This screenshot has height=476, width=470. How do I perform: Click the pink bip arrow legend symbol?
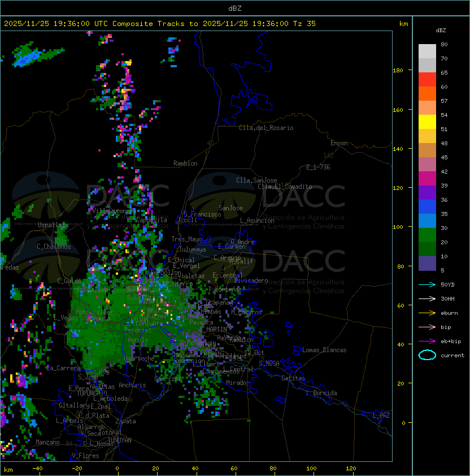coord(427,327)
